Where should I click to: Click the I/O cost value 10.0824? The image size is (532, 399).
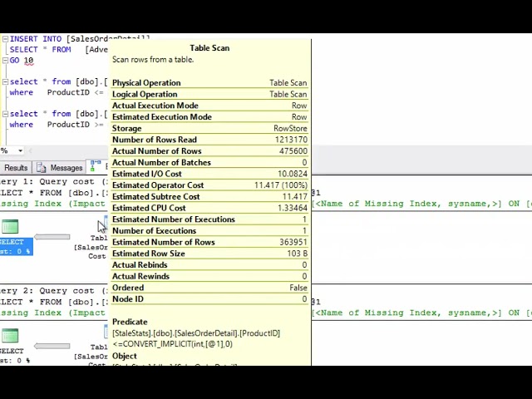pos(293,174)
